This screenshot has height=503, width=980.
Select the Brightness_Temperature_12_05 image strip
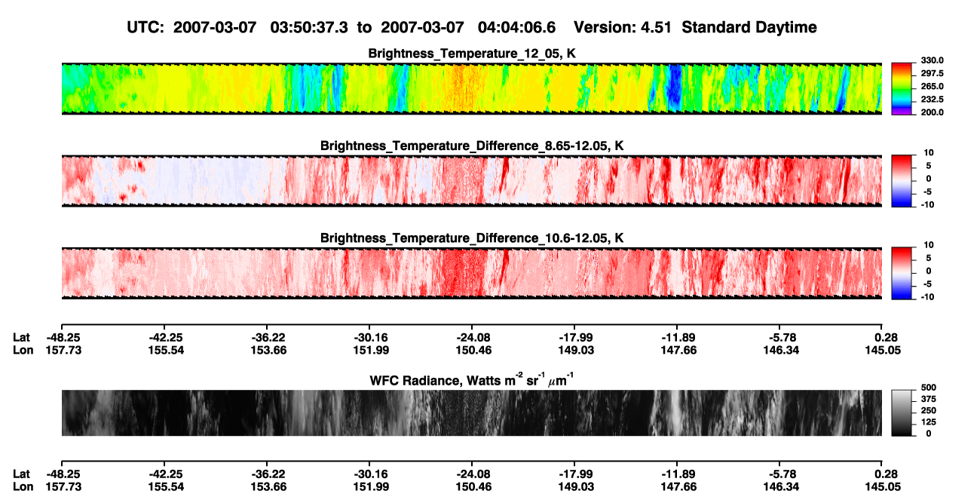pyautogui.click(x=471, y=89)
